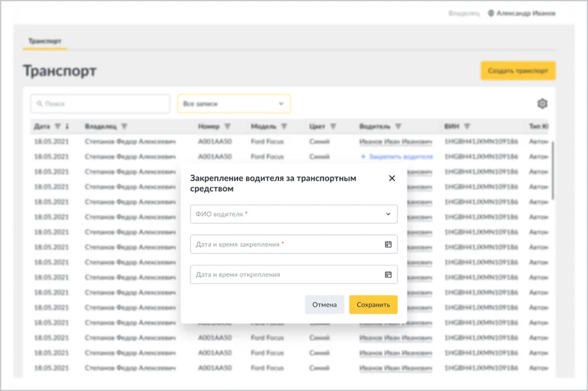Click the Поиск search field
The height and width of the screenshot is (391, 588).
[x=100, y=104]
